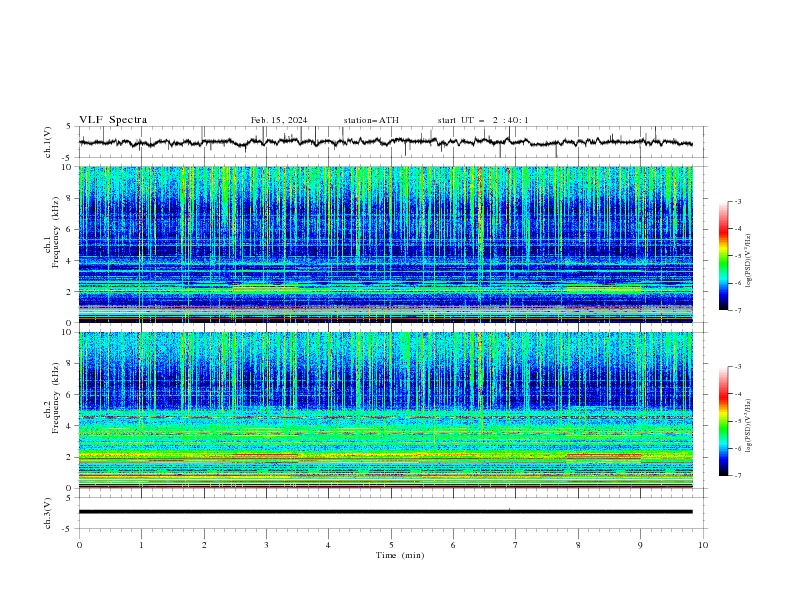
Task: Click the 'station=ATH' label
Action: pos(371,120)
